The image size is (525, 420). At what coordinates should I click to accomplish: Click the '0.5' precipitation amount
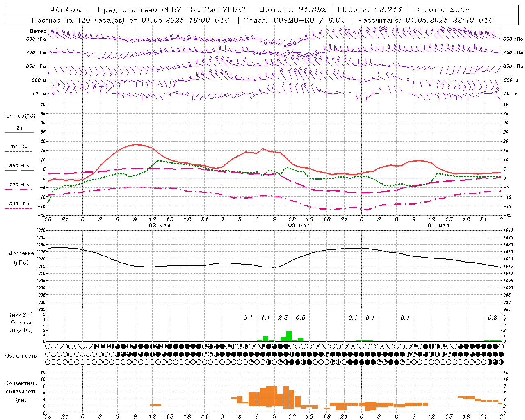[301, 317]
